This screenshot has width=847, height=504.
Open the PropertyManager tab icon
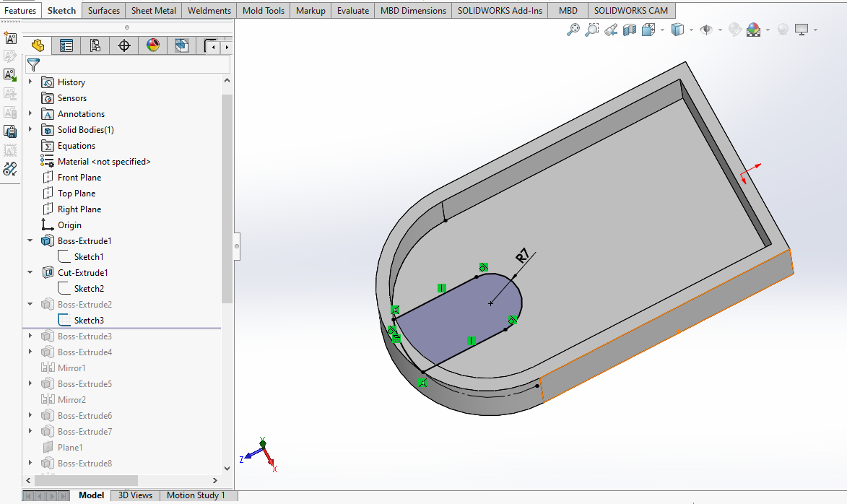[x=66, y=46]
